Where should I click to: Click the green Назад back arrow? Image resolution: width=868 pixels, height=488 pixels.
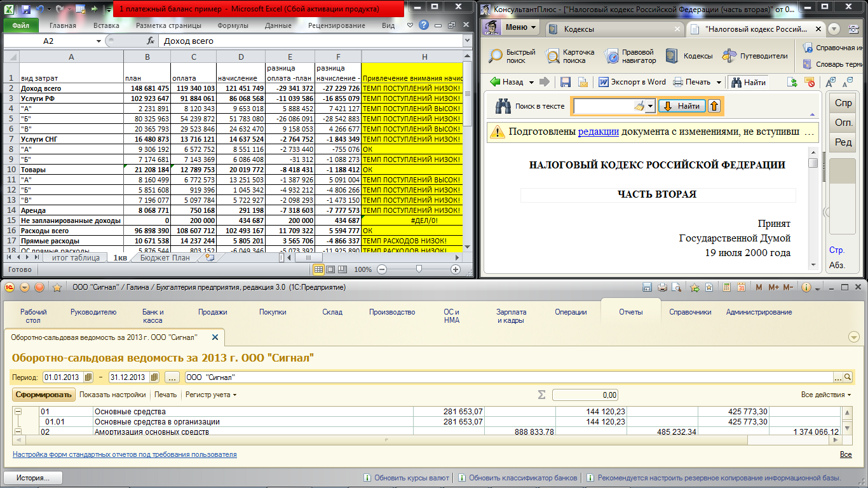(x=495, y=82)
